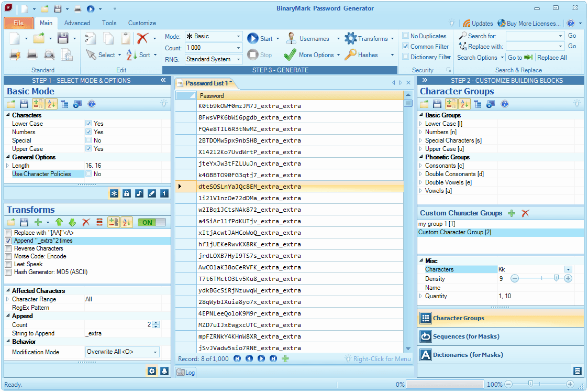Move transform up with the green up arrow
The width and height of the screenshot is (588, 392).
pos(59,222)
